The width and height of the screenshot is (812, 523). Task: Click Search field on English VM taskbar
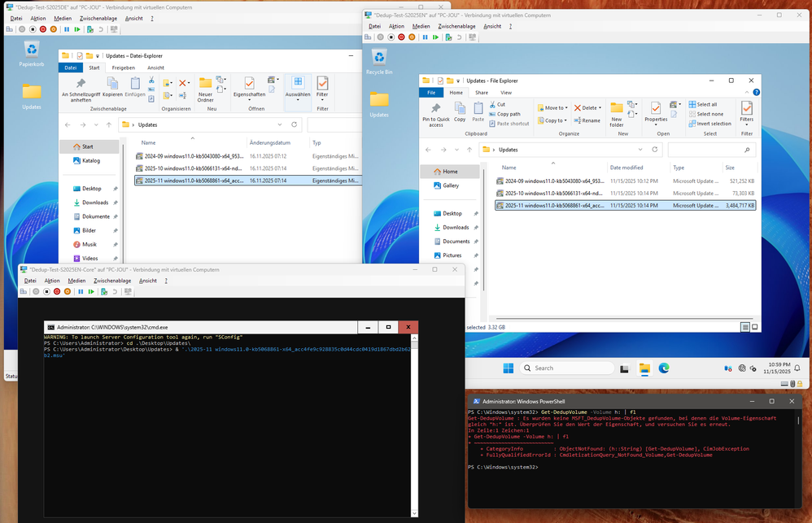(x=566, y=368)
